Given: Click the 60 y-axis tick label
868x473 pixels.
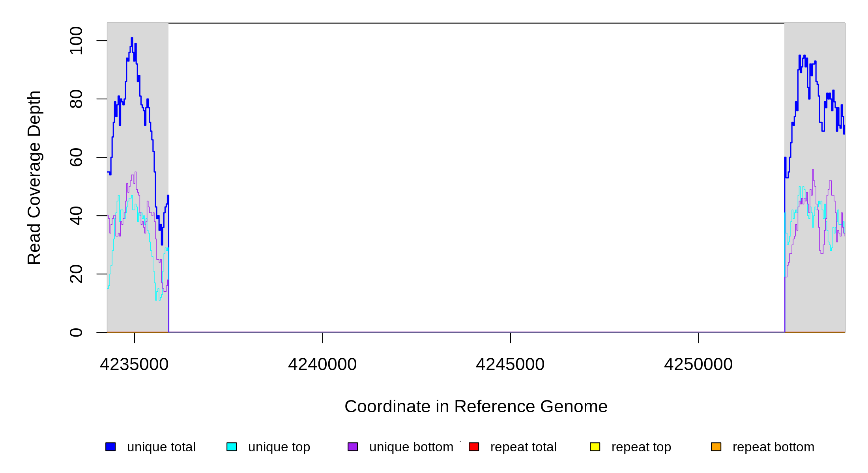Looking at the screenshot, I should tap(76, 157).
